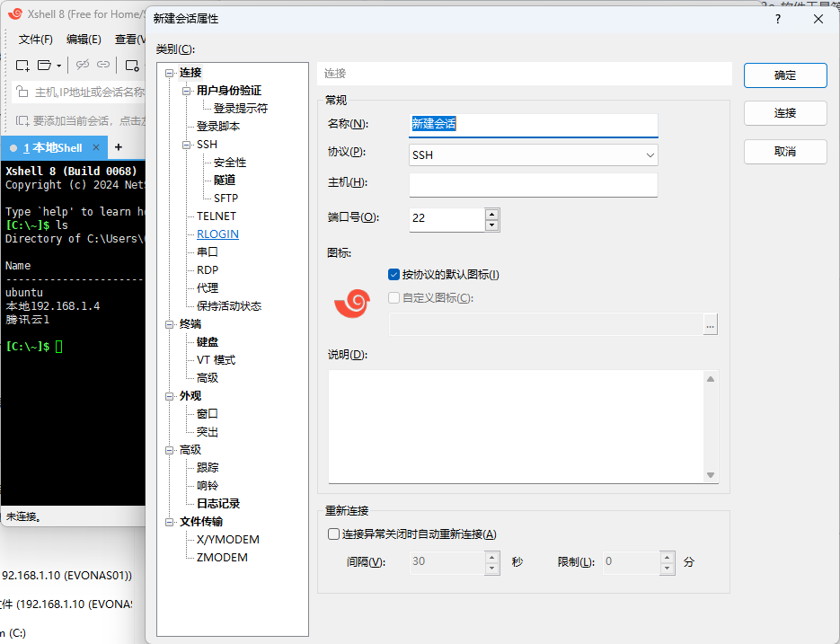Click the 确定 button
This screenshot has width=840, height=644.
(784, 75)
